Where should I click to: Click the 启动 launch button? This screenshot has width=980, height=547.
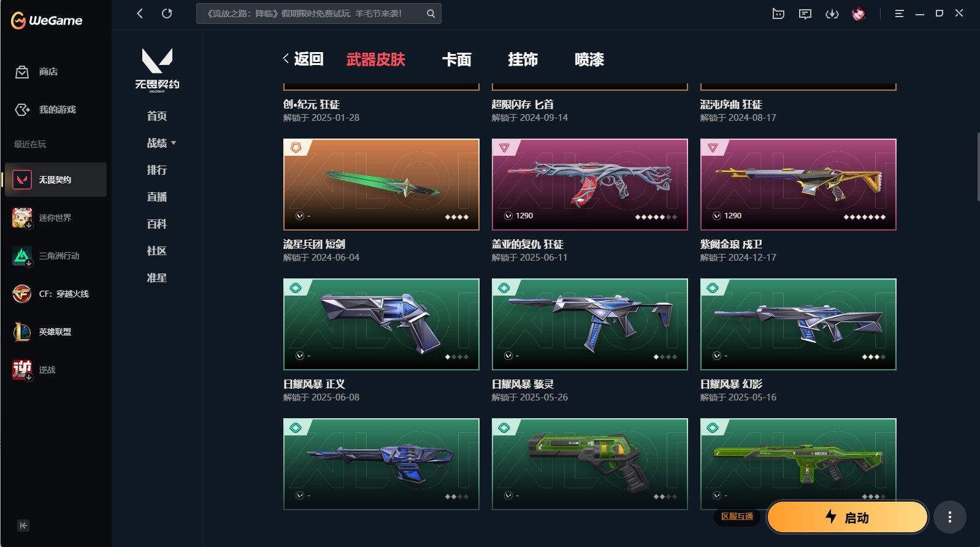click(x=847, y=517)
